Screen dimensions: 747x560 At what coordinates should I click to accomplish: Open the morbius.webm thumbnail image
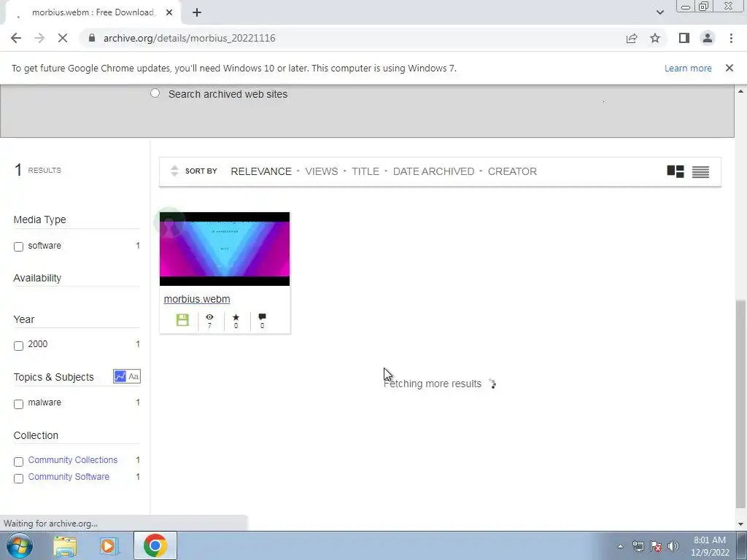(x=225, y=249)
